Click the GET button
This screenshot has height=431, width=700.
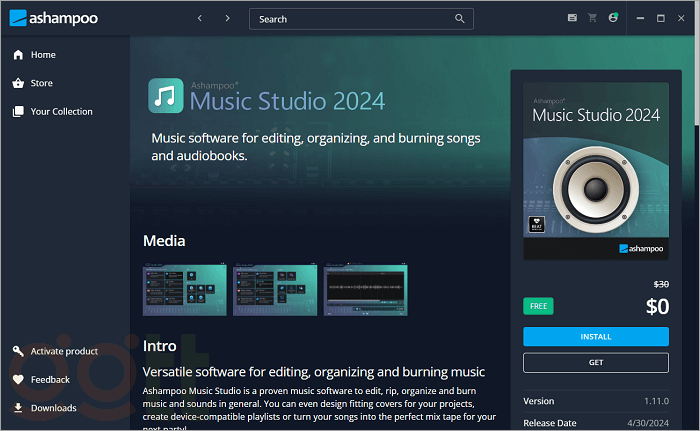pos(595,362)
